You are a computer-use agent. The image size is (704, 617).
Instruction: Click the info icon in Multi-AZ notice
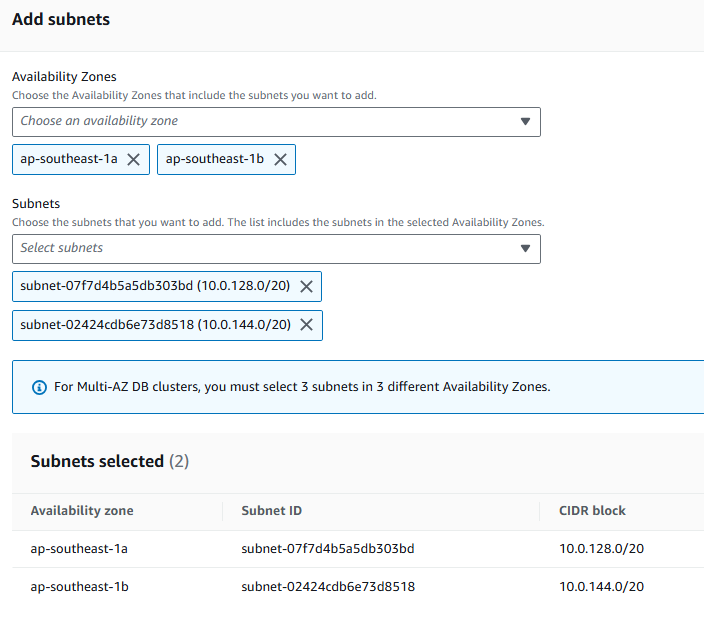(40, 387)
